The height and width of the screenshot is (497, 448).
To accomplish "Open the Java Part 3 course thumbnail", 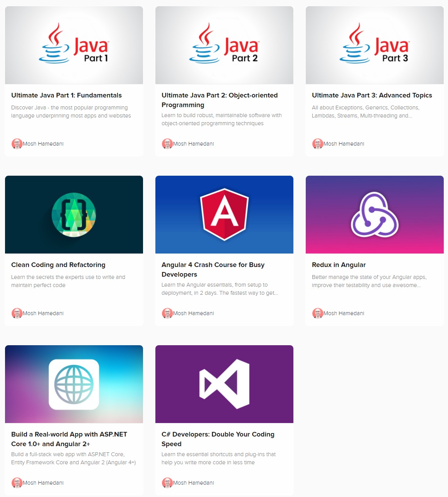I will coord(375,45).
